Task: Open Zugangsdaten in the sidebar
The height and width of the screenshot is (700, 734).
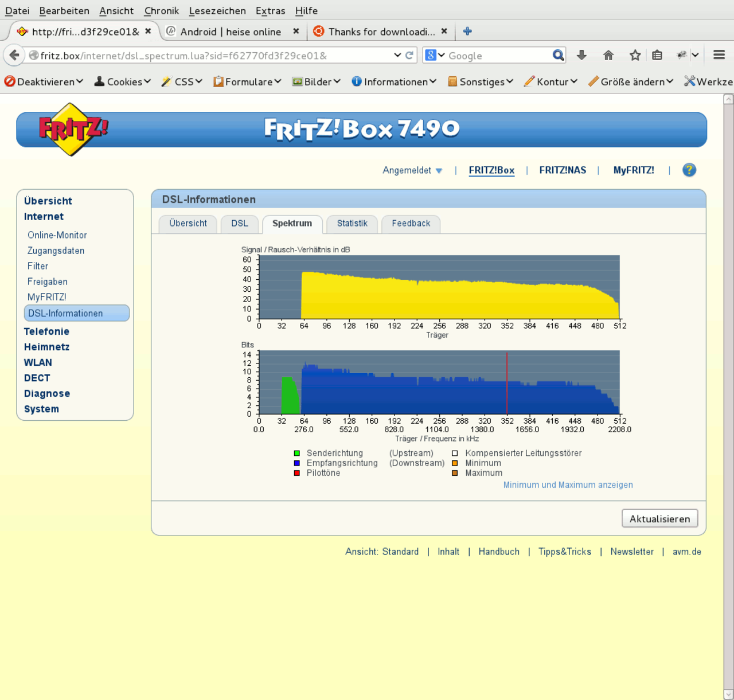Action: [x=56, y=251]
